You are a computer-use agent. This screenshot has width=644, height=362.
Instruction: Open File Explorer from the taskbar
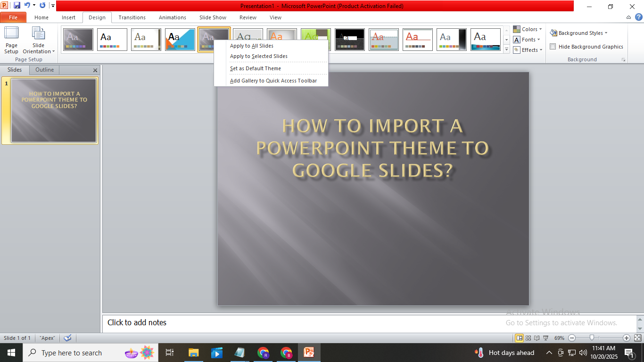193,353
